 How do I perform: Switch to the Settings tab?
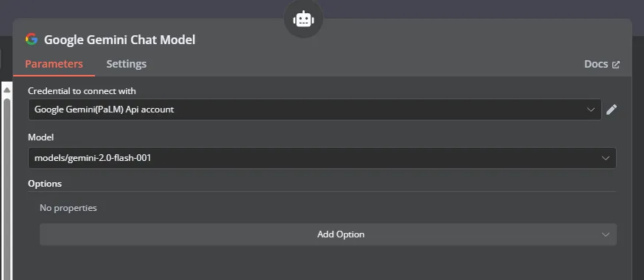pos(127,64)
